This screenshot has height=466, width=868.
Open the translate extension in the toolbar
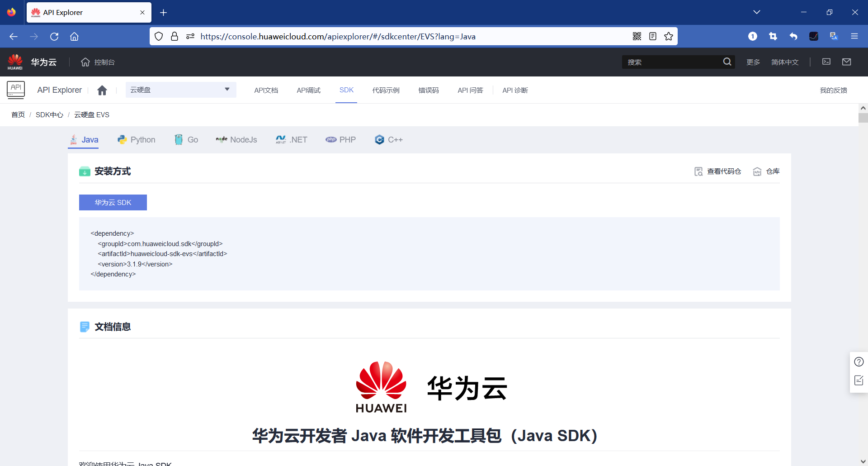coord(833,36)
